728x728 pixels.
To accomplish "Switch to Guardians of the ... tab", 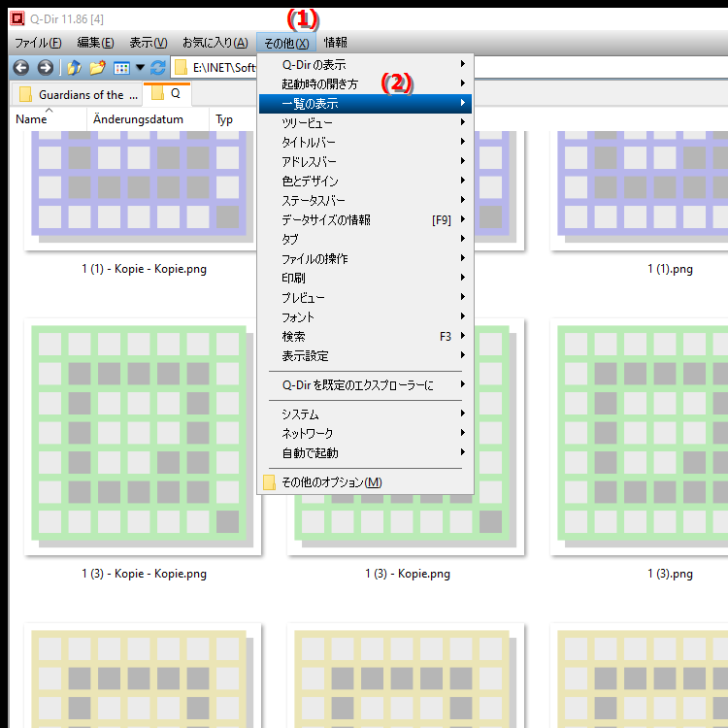I will pyautogui.click(x=77, y=95).
